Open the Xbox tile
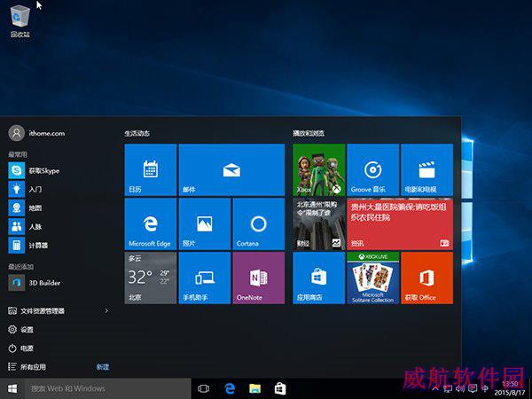 point(319,169)
